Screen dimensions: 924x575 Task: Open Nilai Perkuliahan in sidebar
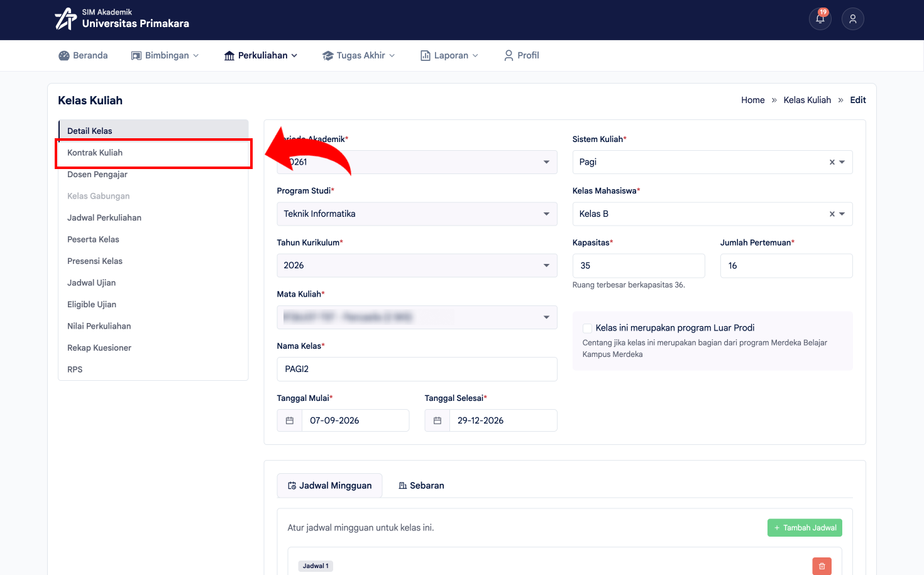pos(153,326)
